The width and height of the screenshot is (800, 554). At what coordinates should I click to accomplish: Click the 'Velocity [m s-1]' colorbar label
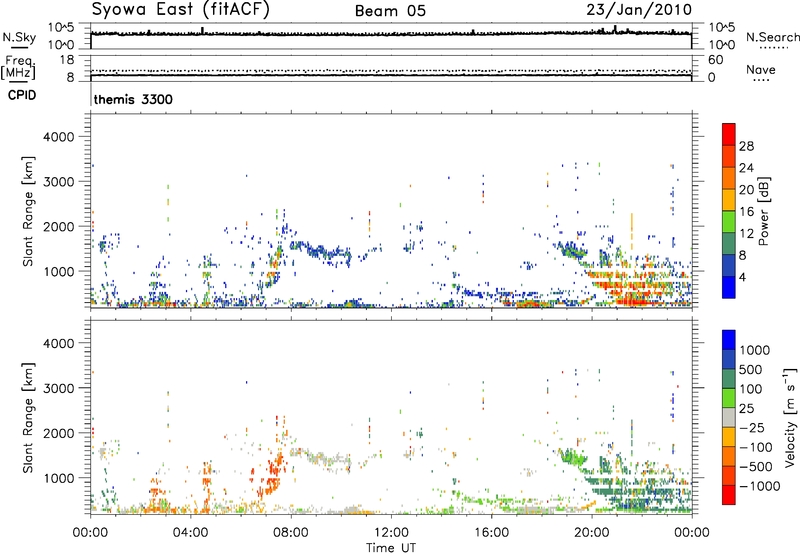pos(790,417)
